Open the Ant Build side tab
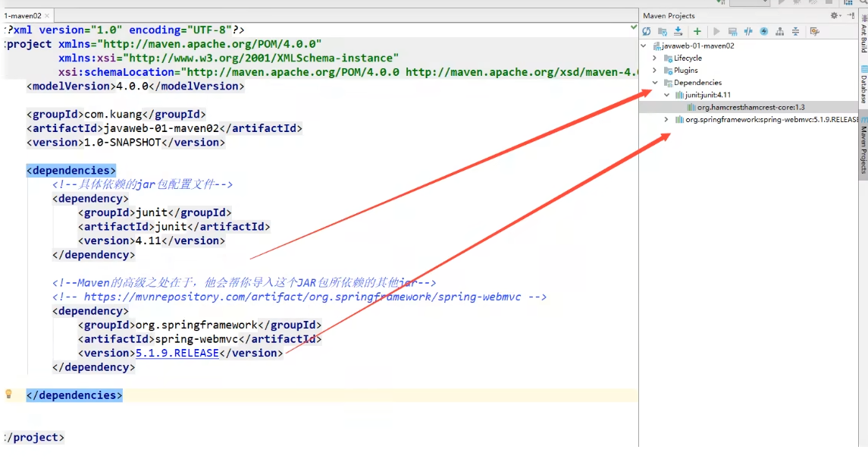The width and height of the screenshot is (868, 459). (863, 34)
